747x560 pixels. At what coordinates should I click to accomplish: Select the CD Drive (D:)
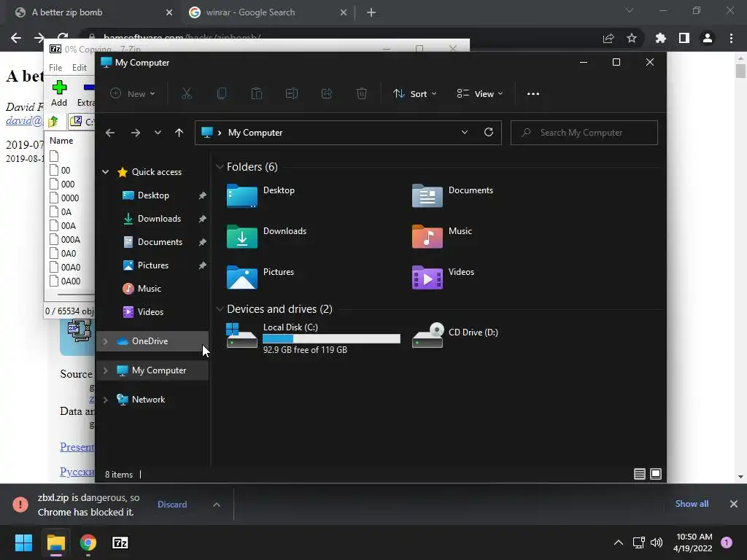pyautogui.click(x=455, y=335)
